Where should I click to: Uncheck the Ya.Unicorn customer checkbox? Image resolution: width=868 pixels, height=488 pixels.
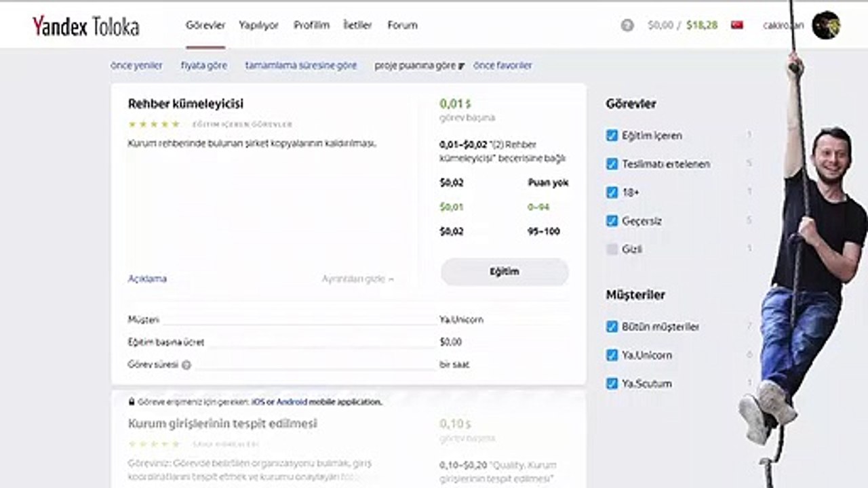click(612, 355)
